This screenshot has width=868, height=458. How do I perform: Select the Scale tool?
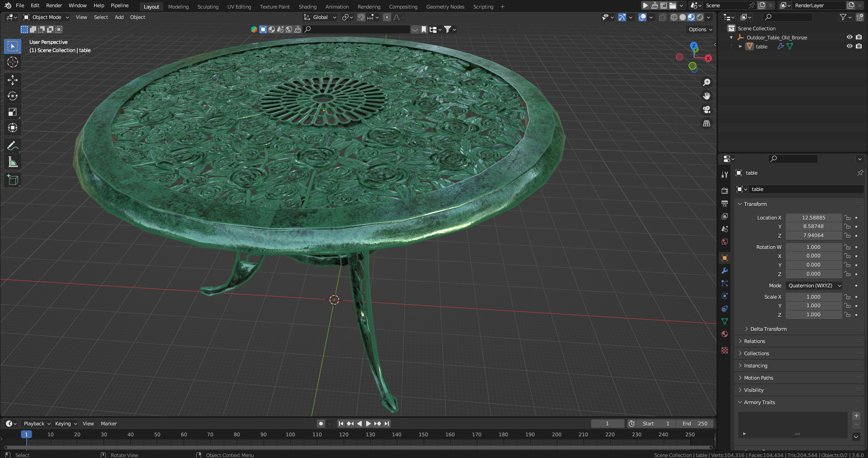point(13,112)
